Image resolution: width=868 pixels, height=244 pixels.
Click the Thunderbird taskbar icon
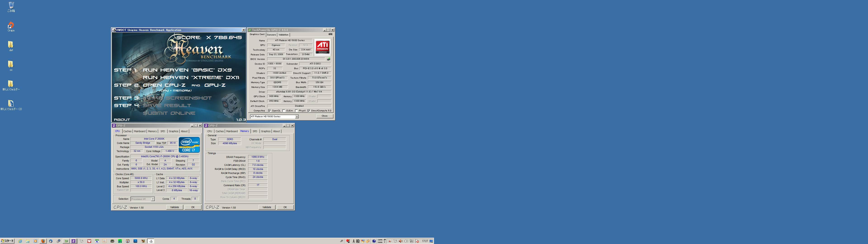[51, 241]
